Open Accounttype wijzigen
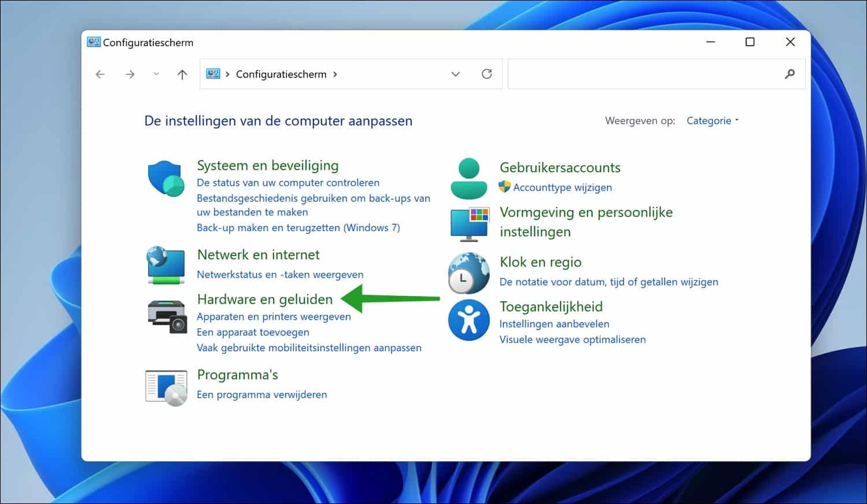Screen dimensions: 867x504 [562, 187]
